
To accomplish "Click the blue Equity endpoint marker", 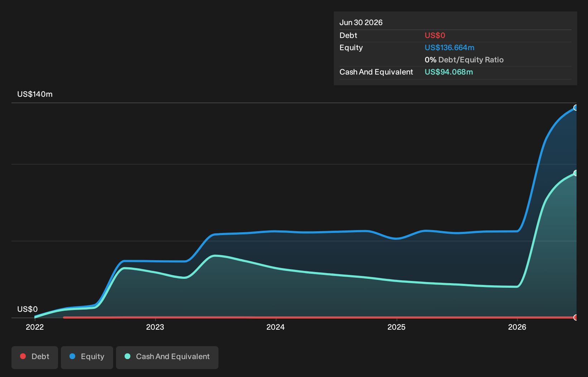I will [575, 108].
